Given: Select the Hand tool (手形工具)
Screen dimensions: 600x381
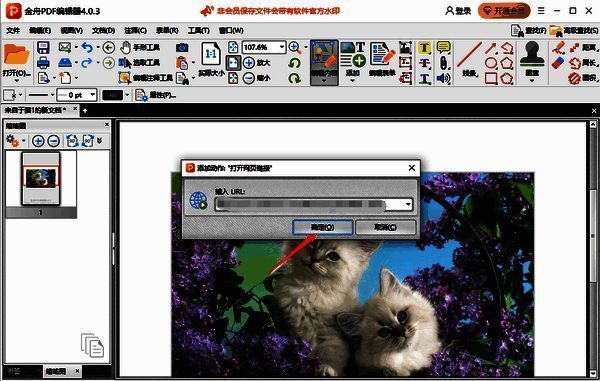Looking at the screenshot, I should click(x=140, y=47).
